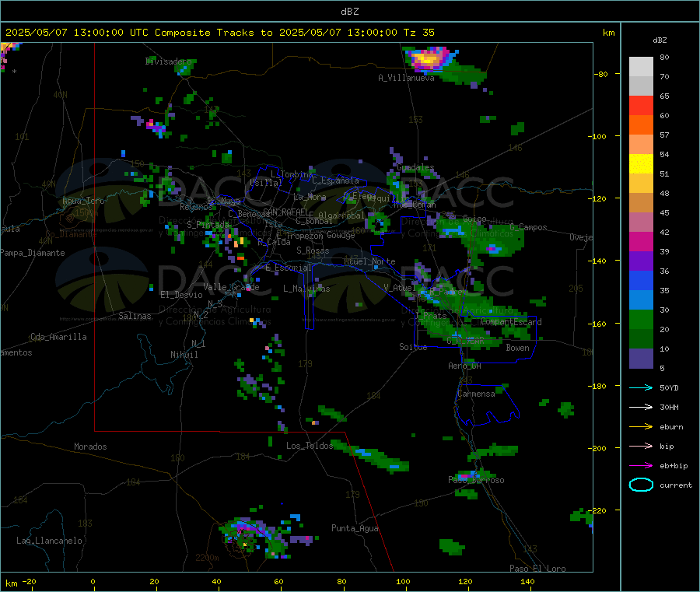Click the G_Campos map label
Screen dimensions: 700x592
coord(528,227)
